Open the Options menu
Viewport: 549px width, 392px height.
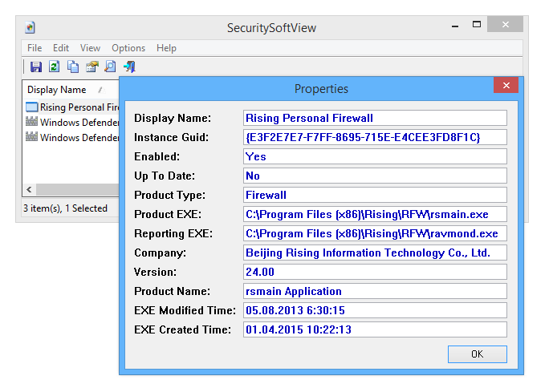point(128,48)
